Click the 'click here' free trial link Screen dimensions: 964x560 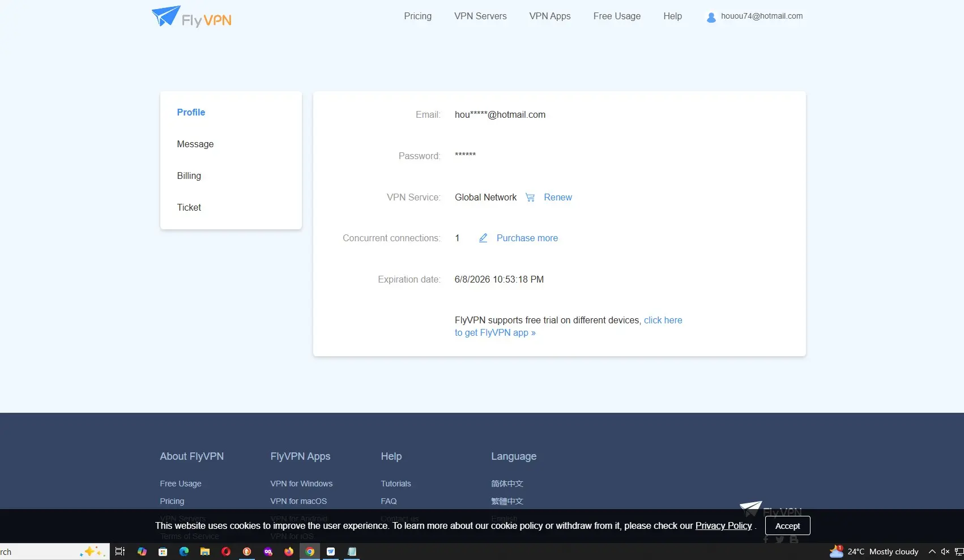click(x=663, y=320)
